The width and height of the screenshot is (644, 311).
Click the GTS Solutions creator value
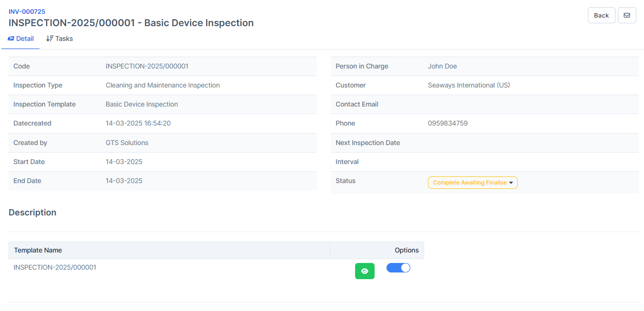[127, 143]
